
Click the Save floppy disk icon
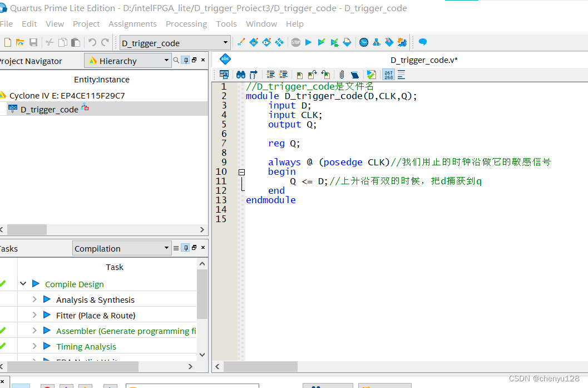pos(33,42)
